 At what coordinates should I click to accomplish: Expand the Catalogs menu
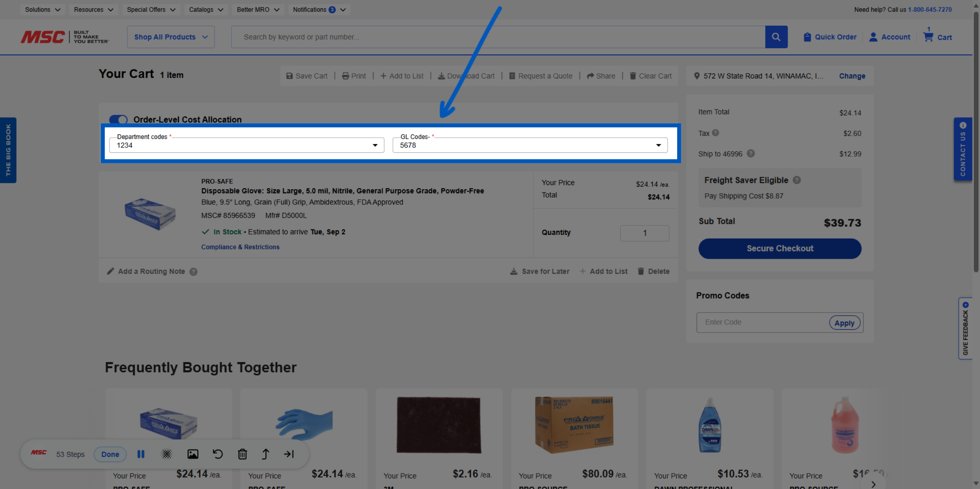point(206,9)
